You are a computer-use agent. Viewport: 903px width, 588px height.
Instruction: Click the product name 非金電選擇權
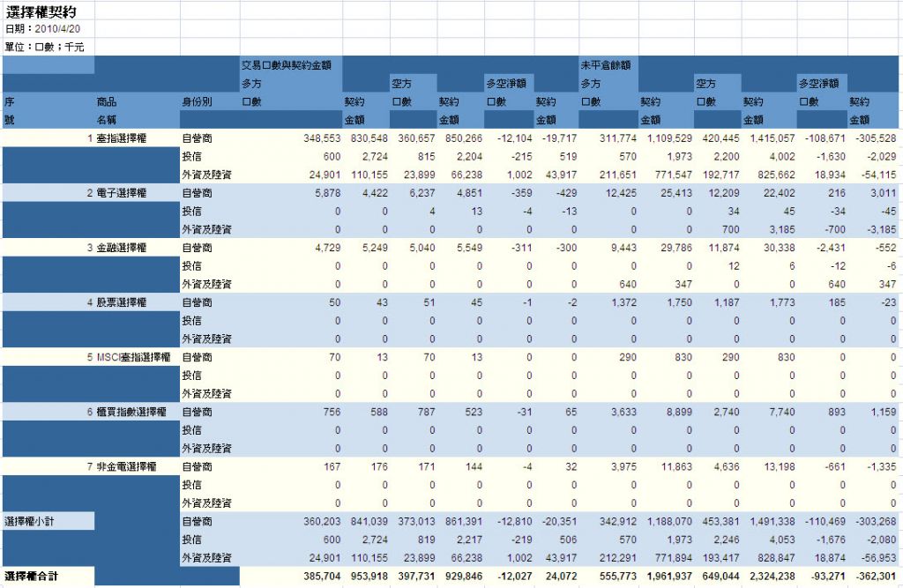(x=127, y=466)
